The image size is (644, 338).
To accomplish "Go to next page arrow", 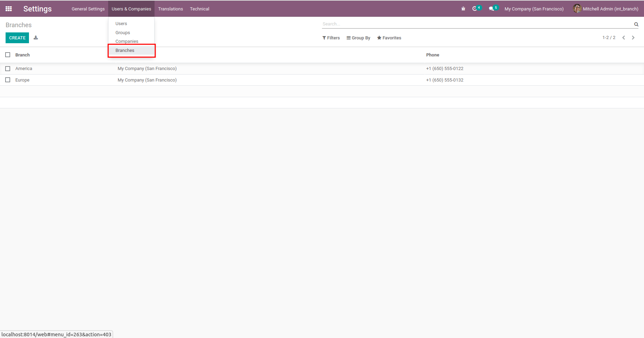I will tap(633, 38).
